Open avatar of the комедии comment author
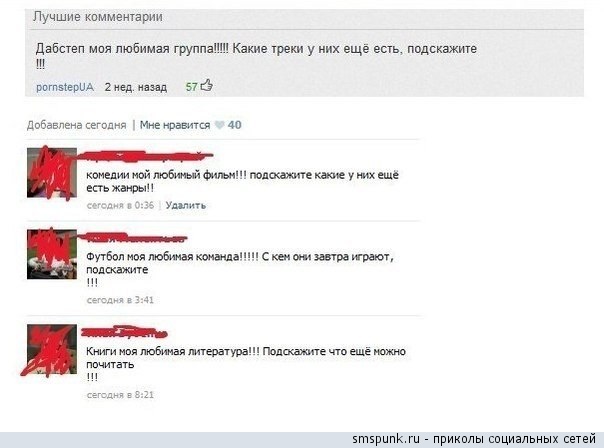This screenshot has width=604, height=448. coord(52,173)
